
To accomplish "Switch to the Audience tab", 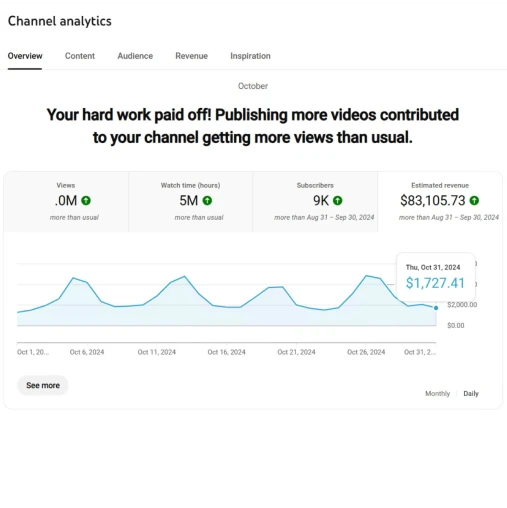I will 135,56.
